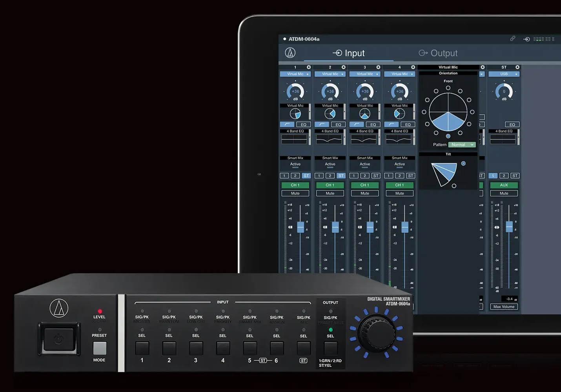Image resolution: width=561 pixels, height=392 pixels.
Task: Click the Audio-Technica logo icon
Action: [290, 53]
